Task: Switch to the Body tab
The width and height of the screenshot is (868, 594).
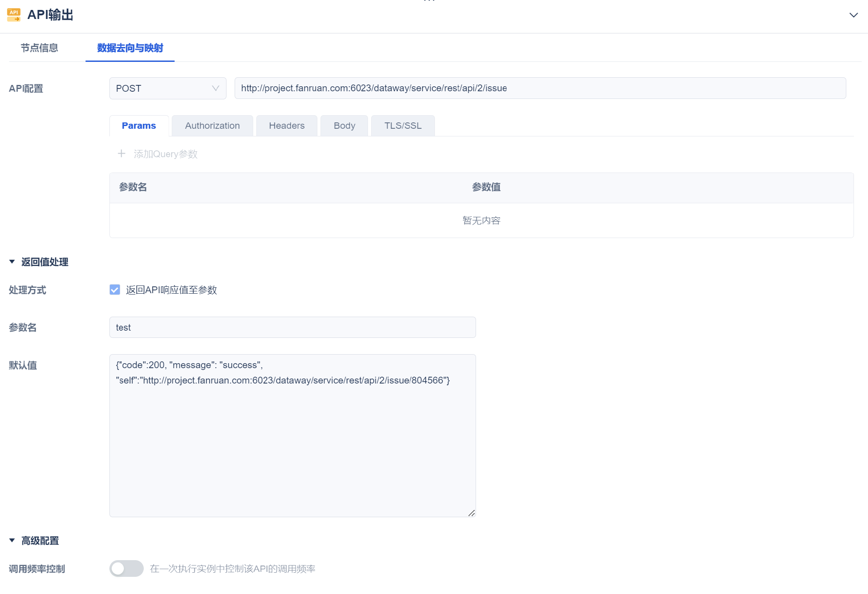Action: click(x=344, y=126)
